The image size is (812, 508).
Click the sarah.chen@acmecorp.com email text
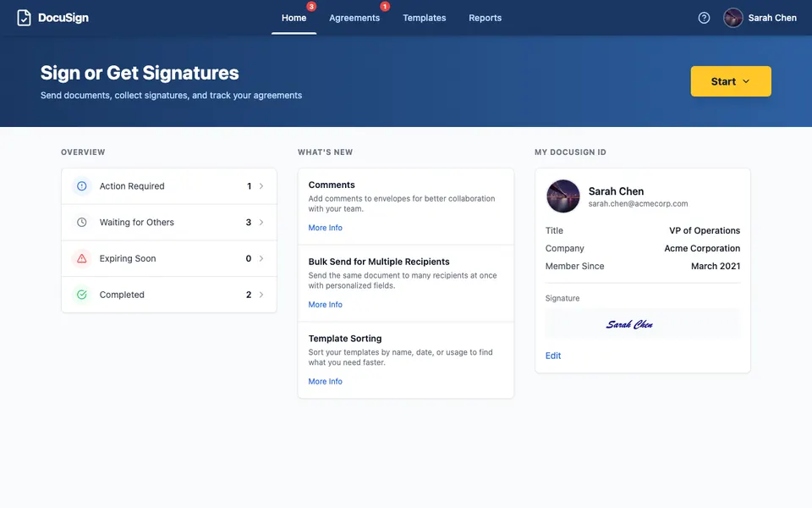(x=638, y=204)
